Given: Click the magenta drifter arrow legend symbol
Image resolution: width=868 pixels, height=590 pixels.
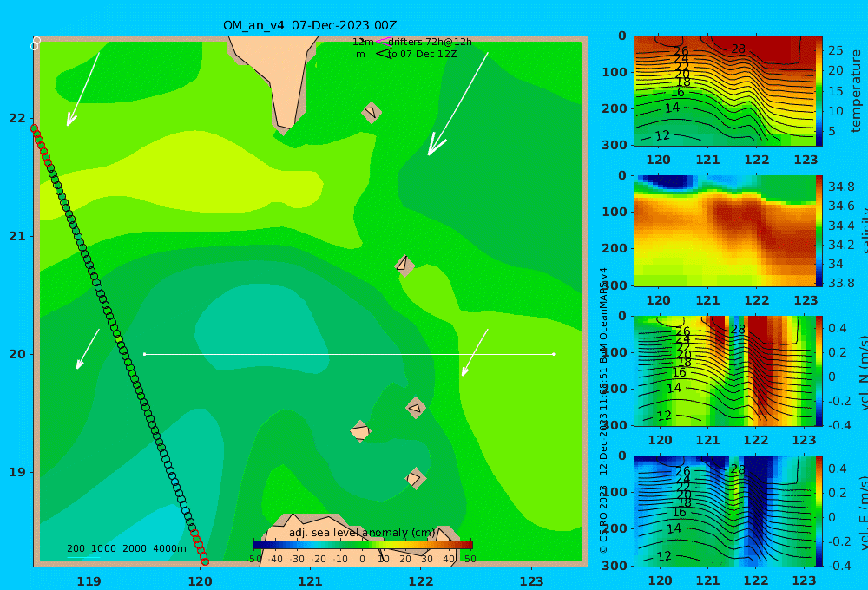Looking at the screenshot, I should [x=383, y=41].
